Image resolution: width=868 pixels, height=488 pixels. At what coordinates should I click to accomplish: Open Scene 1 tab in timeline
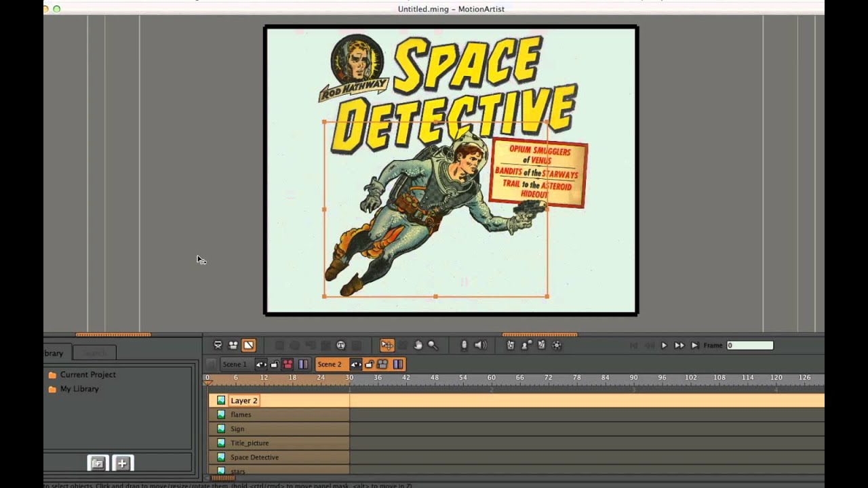coord(235,365)
